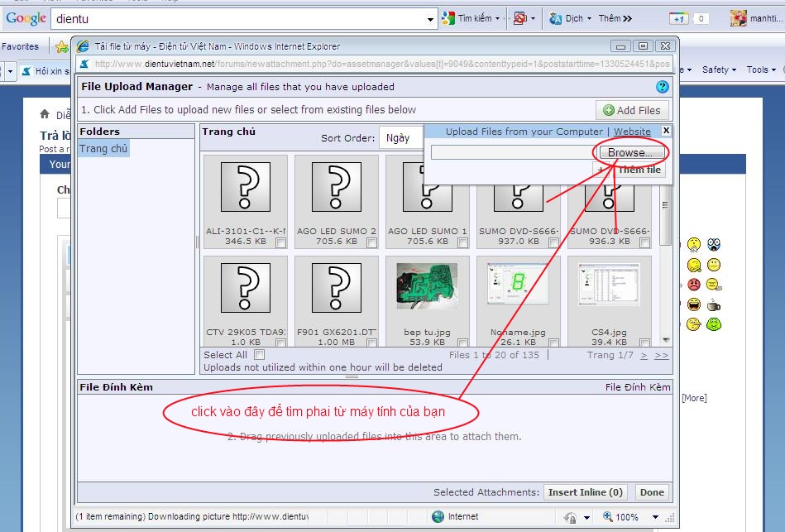Check the SUMO DVD-S666 937.0 KB checkbox
This screenshot has height=532, width=785.
coord(553,243)
